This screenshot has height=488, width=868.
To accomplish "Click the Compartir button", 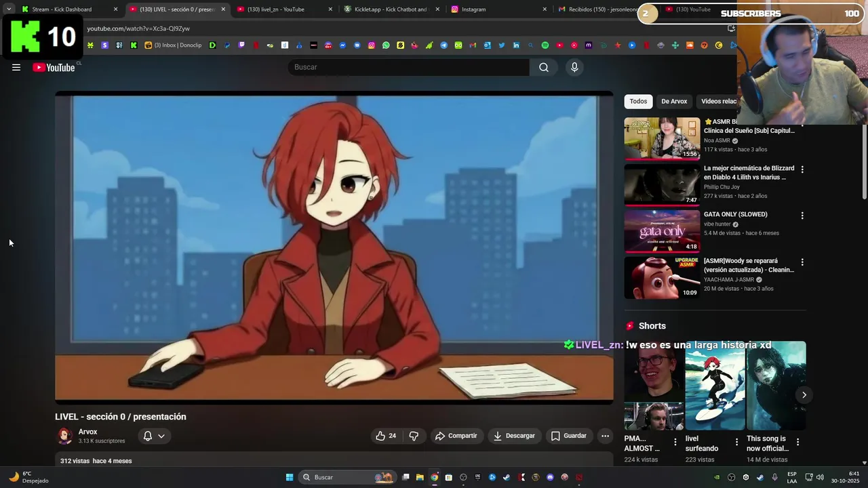I will point(456,436).
